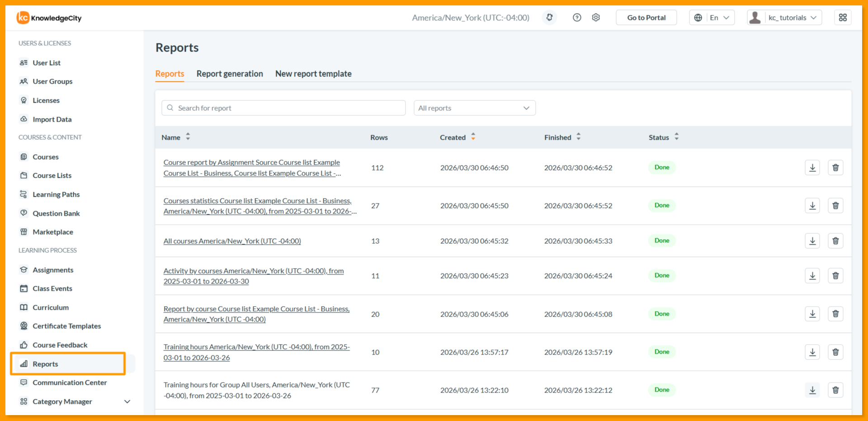This screenshot has height=421, width=868.
Task: Open the Report by course report link
Action: click(x=256, y=314)
